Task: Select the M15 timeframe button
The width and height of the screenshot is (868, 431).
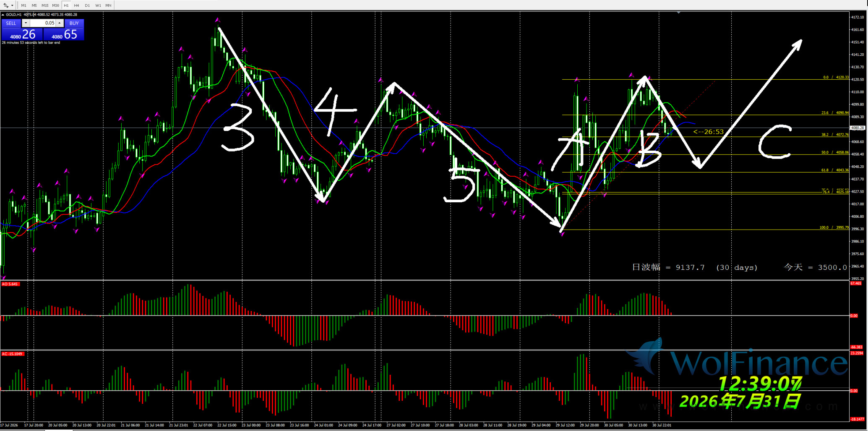Action: point(45,5)
